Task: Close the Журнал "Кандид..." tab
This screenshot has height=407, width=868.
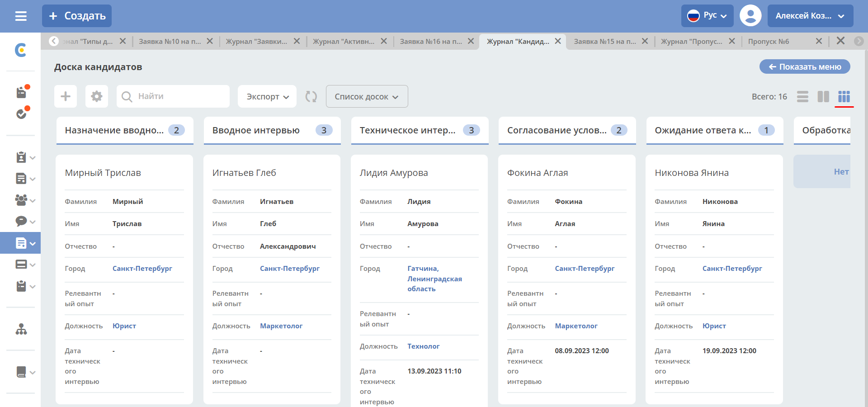Action: (x=558, y=41)
